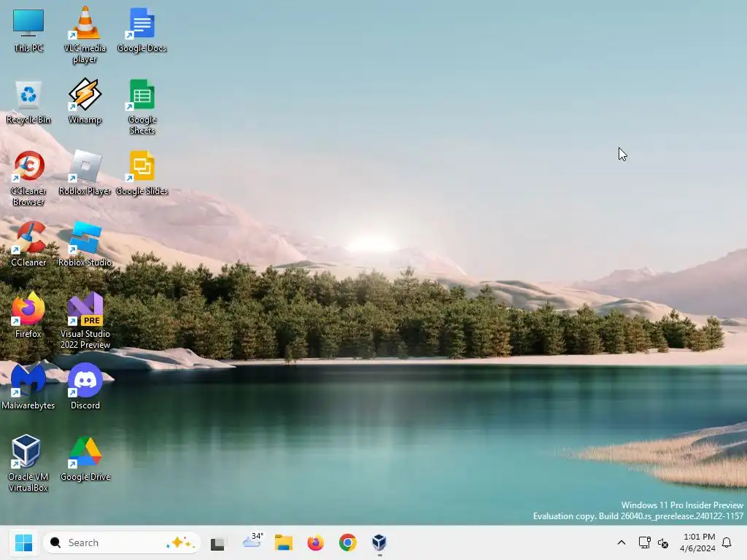Select the Oracle VM VirtualBox desktop shortcut
The width and height of the screenshot is (747, 560).
coord(28,463)
